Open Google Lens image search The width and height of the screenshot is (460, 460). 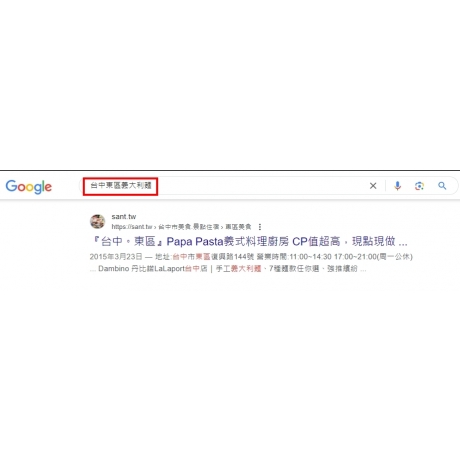tap(419, 186)
